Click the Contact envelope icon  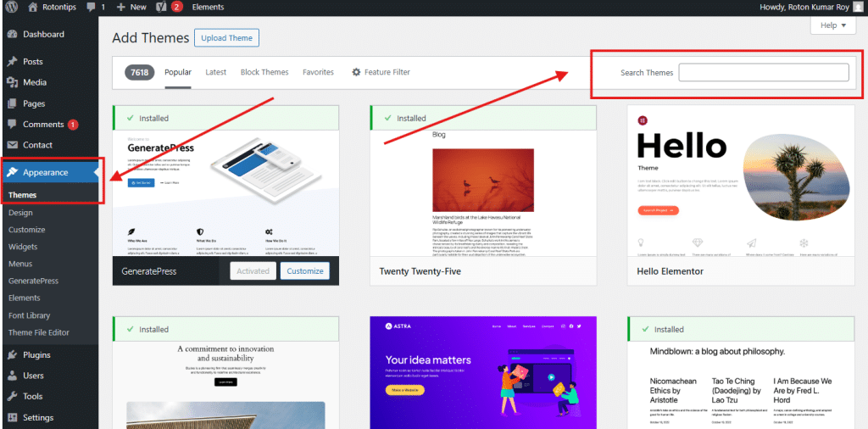[x=12, y=145]
